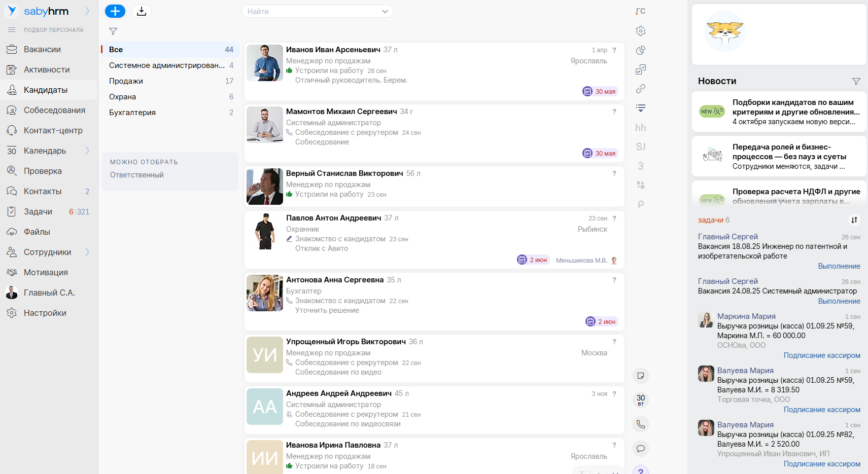The height and width of the screenshot is (474, 868).
Task: Filter news with the funnel icon
Action: 856,81
